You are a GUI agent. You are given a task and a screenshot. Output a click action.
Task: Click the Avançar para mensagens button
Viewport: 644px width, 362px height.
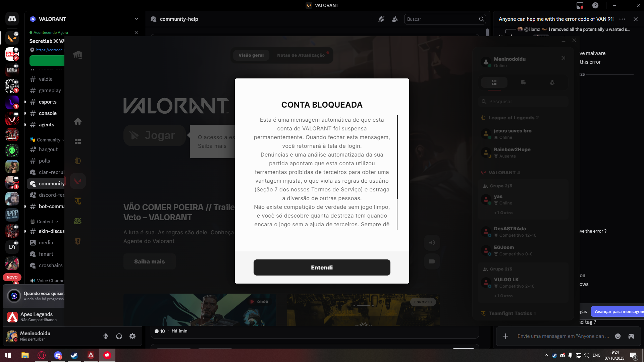tap(618, 311)
